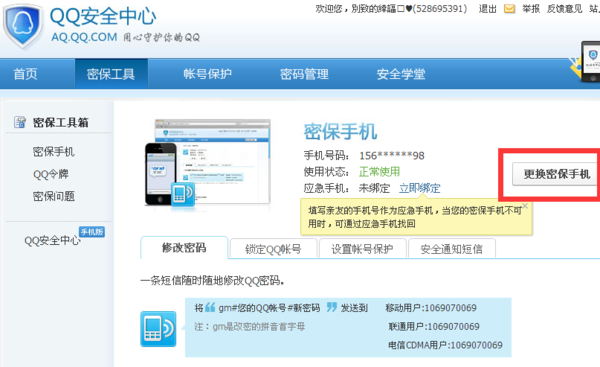This screenshot has height=367, width=600.
Task: Click the 举报 link in the header
Action: pyautogui.click(x=531, y=9)
